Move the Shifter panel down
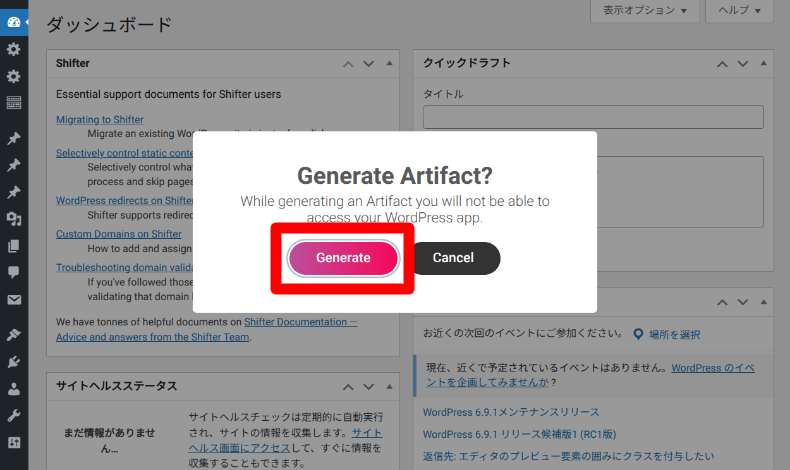 coord(369,64)
